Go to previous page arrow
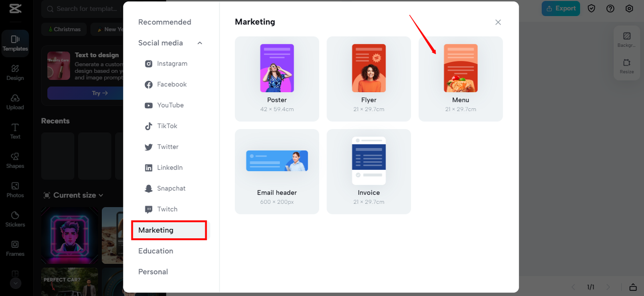 (573, 287)
